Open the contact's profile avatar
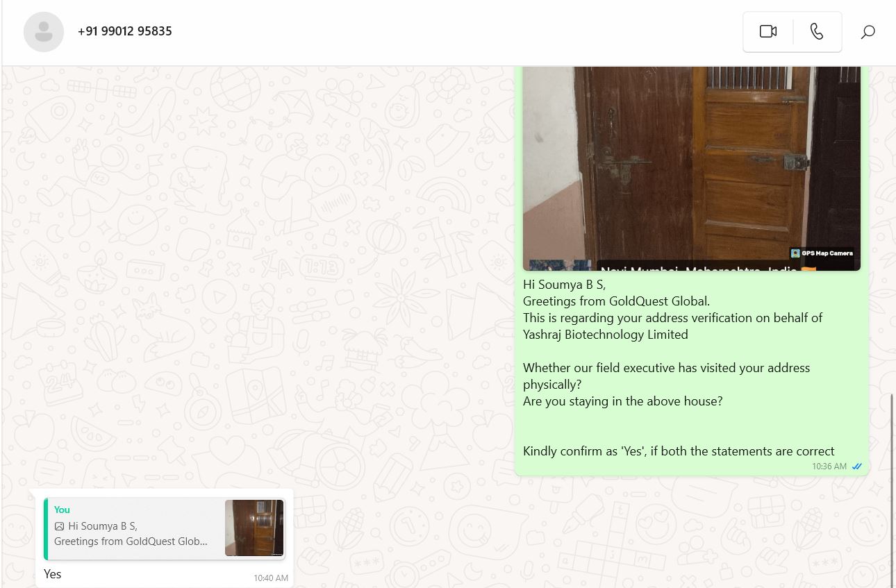896x588 pixels. coord(43,32)
